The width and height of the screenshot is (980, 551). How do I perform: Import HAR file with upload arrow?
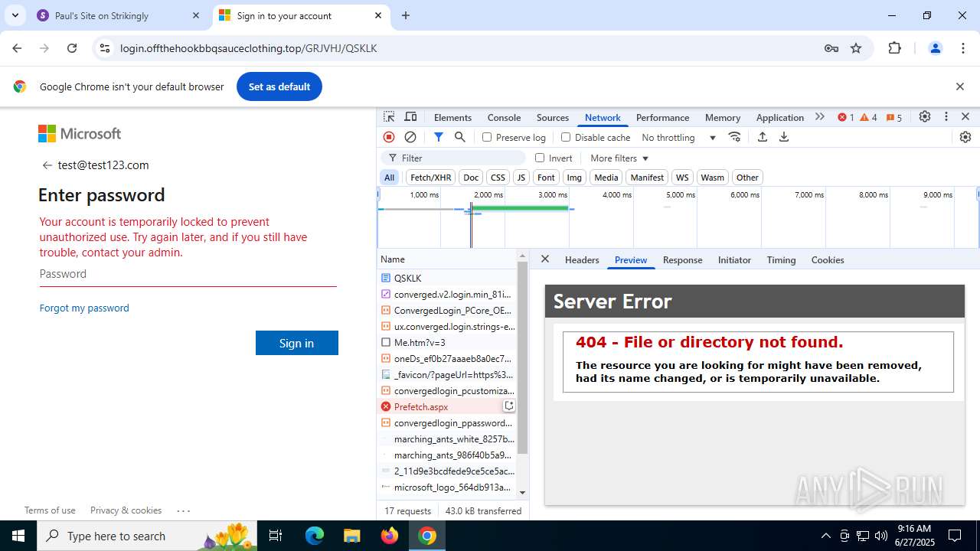(762, 137)
